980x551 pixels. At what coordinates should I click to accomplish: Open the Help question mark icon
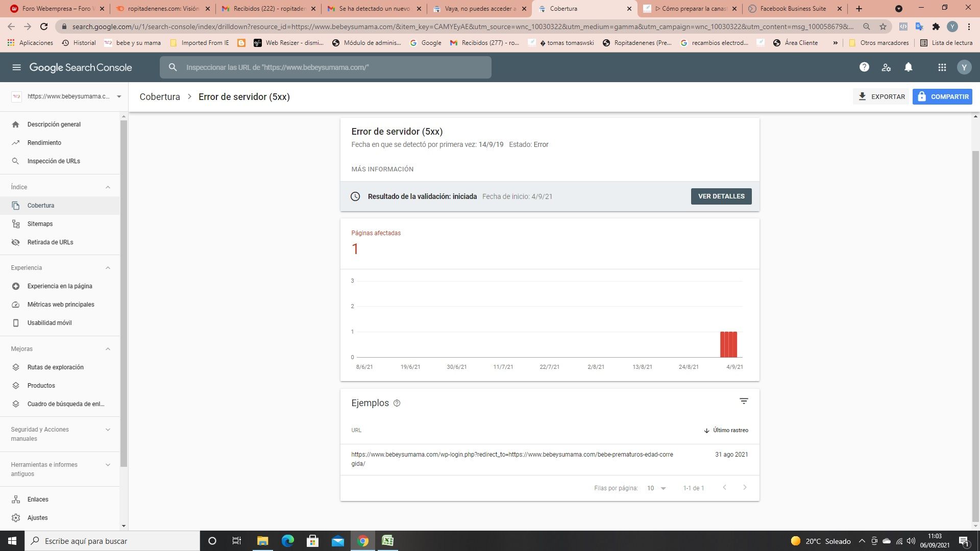point(864,67)
